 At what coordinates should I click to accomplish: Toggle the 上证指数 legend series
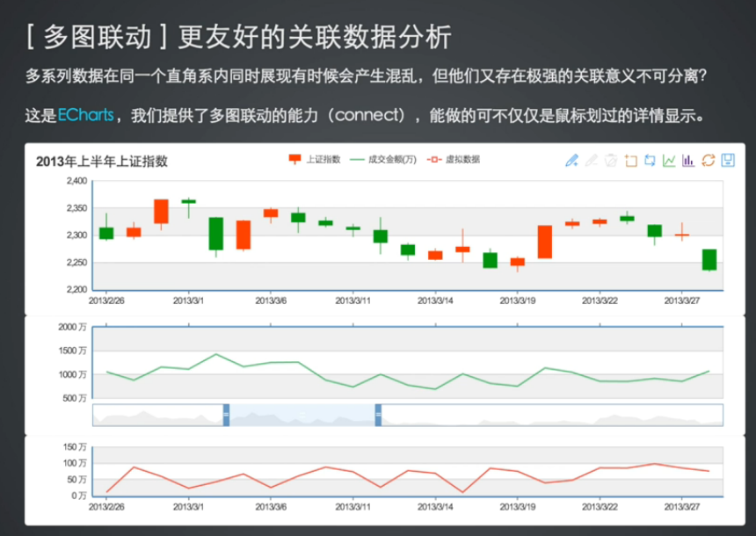coord(315,160)
